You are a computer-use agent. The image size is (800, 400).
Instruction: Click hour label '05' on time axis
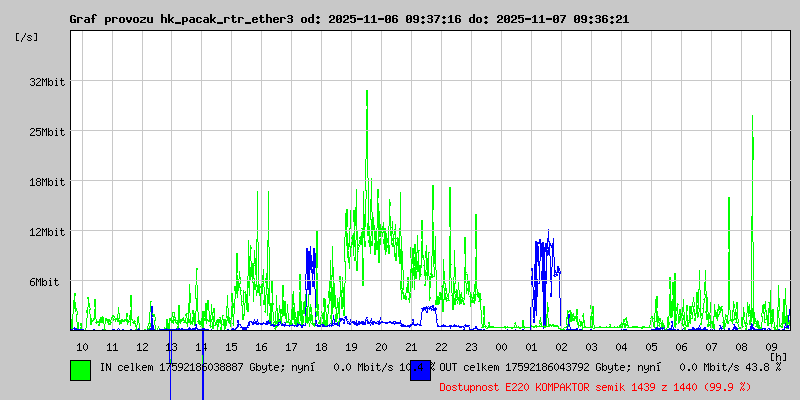652,347
